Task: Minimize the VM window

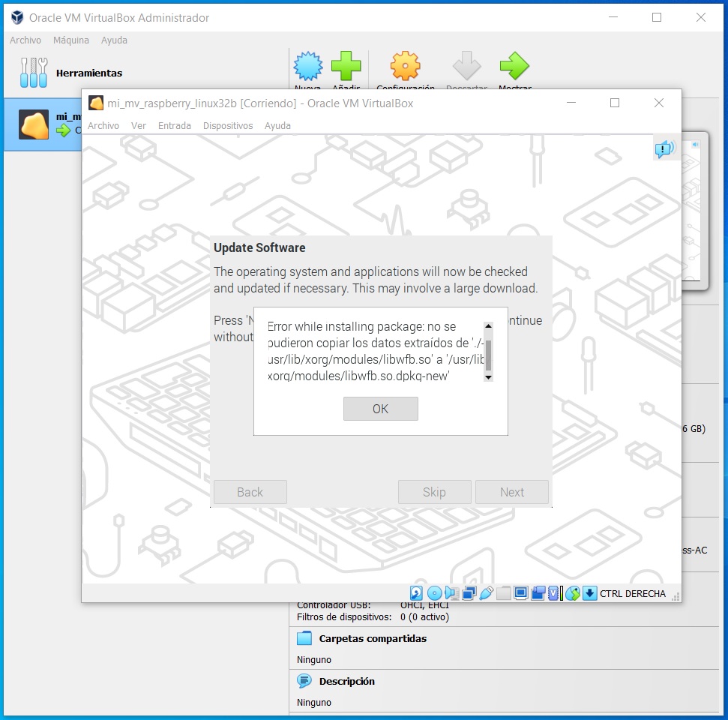Action: (571, 103)
